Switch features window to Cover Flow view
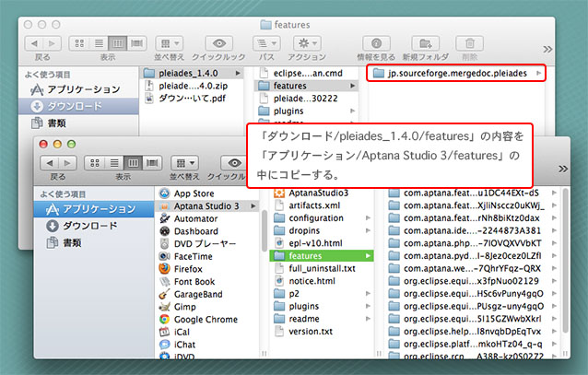 (x=137, y=43)
